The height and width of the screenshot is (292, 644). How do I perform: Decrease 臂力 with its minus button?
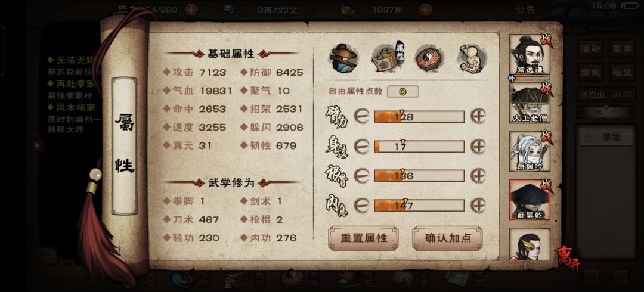(361, 117)
